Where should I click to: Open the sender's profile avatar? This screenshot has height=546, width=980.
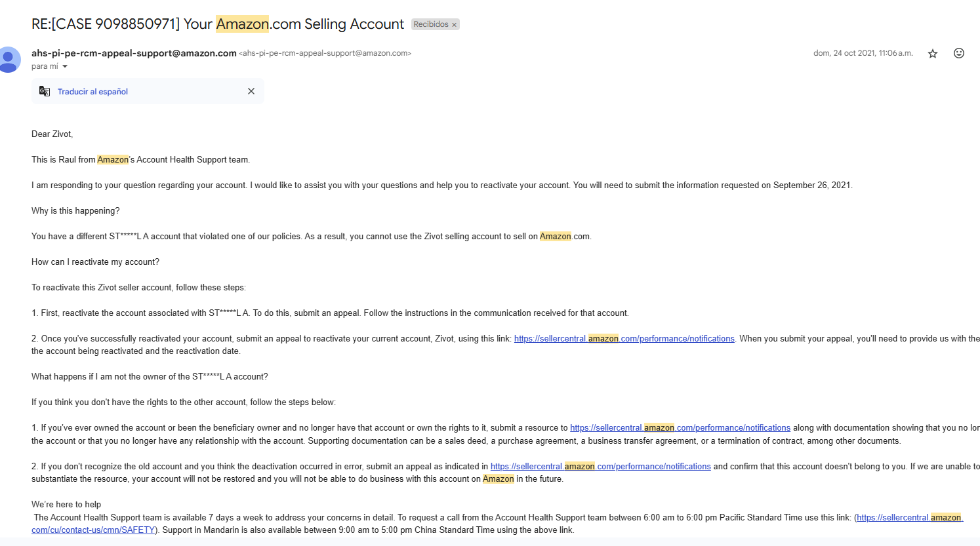8,60
